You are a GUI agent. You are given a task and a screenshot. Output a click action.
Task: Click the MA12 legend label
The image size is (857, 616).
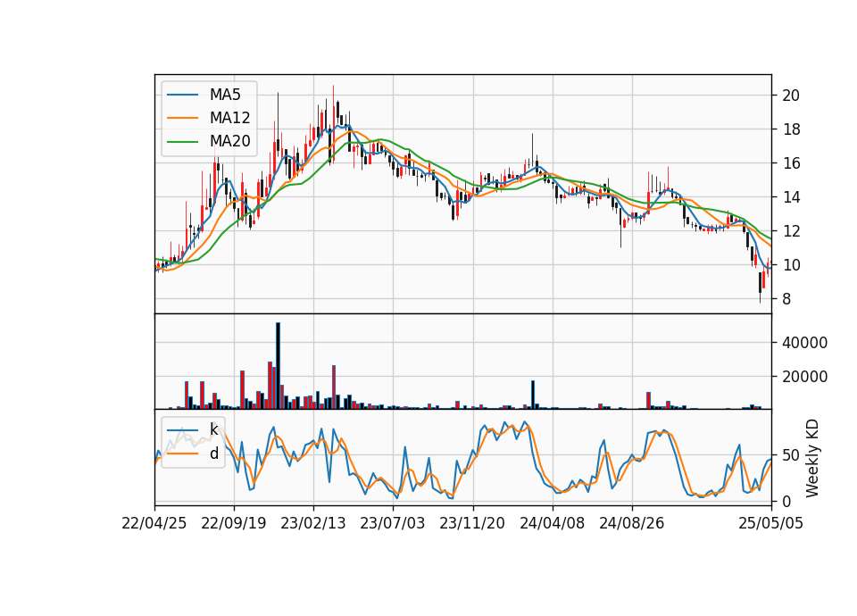click(229, 118)
